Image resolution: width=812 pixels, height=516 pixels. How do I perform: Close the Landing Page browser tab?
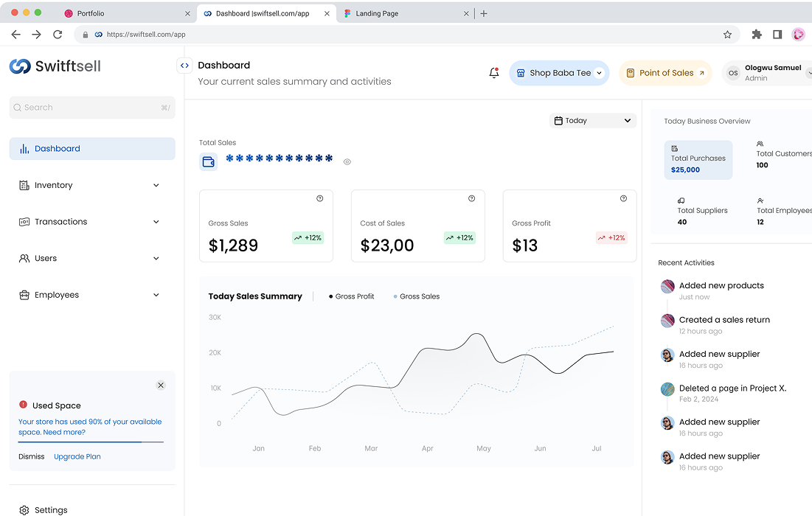point(466,13)
